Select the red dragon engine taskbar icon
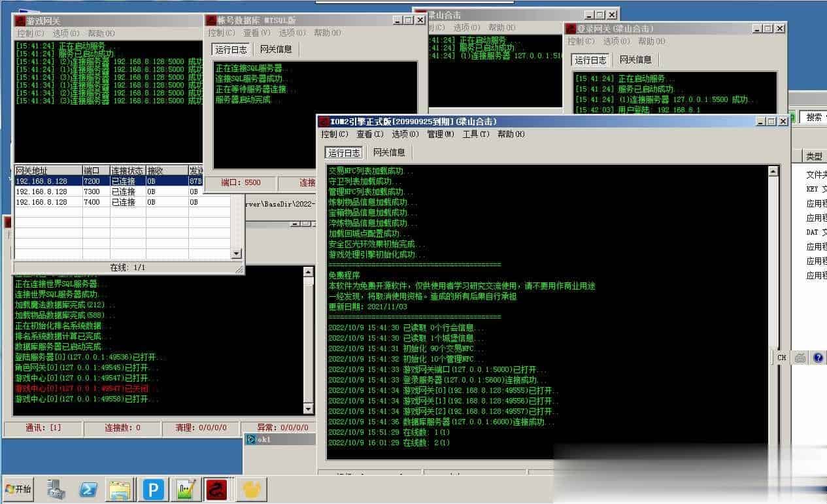Viewport: 827px width, 504px height. click(216, 489)
